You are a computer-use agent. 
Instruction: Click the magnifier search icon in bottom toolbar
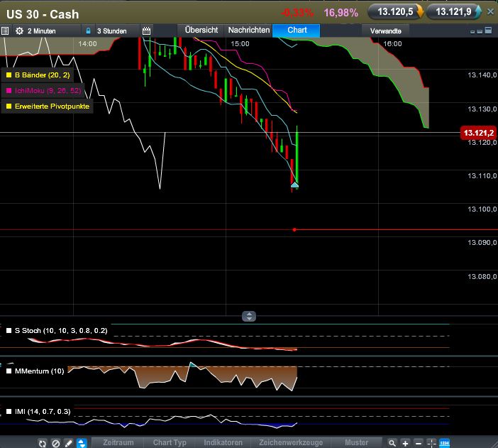click(392, 443)
